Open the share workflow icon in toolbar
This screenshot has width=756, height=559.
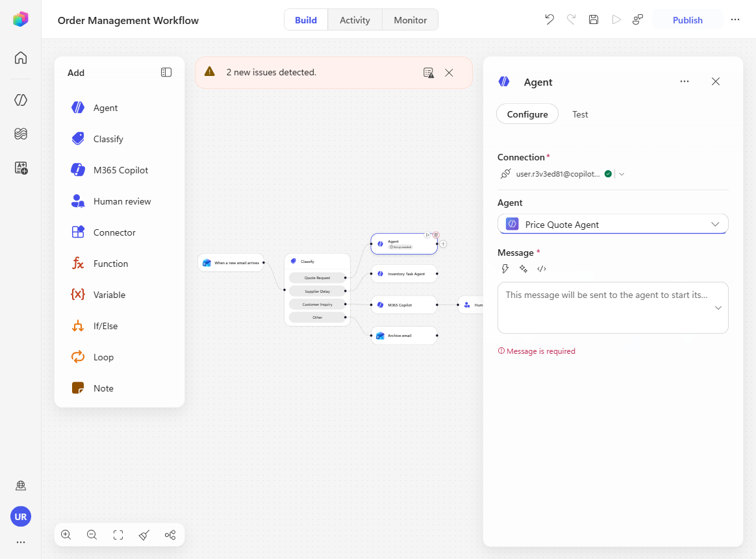tap(638, 19)
